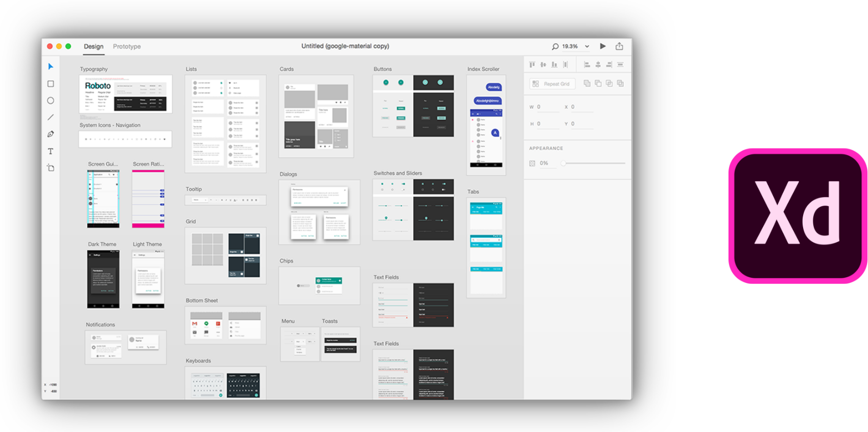The width and height of the screenshot is (868, 432).
Task: Select the Keyboards artboard
Action: tap(225, 383)
